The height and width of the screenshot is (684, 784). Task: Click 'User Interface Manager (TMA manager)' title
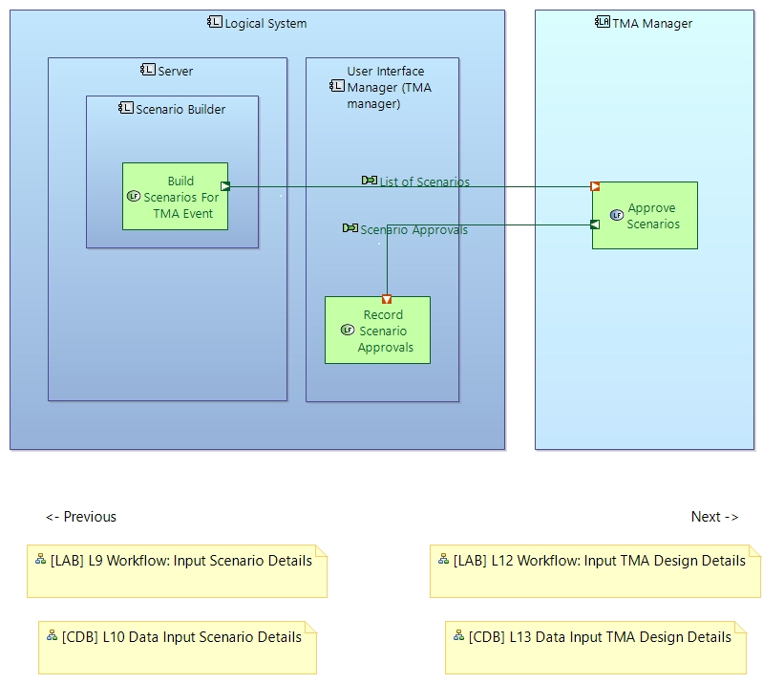[x=389, y=88]
